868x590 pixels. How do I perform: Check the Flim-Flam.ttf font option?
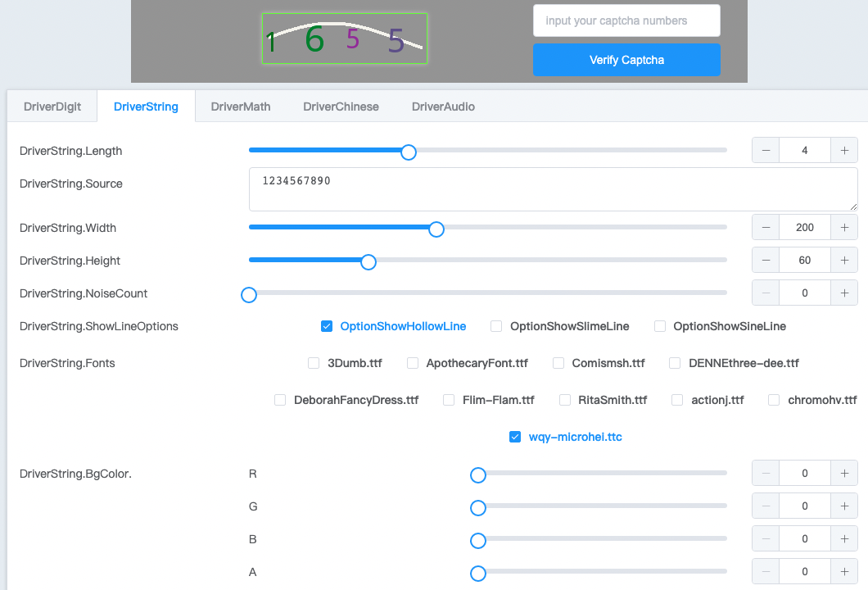[x=449, y=400]
